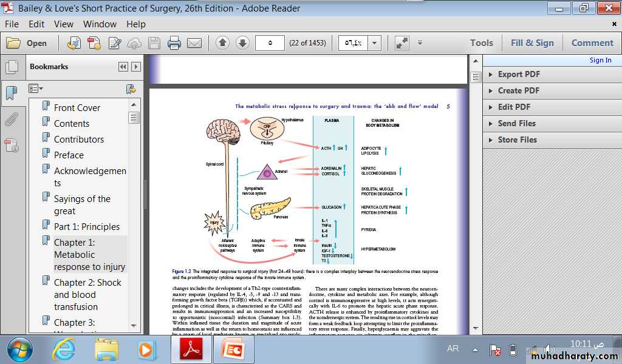Click the Sign In link
The height and width of the screenshot is (364, 622).
(600, 60)
